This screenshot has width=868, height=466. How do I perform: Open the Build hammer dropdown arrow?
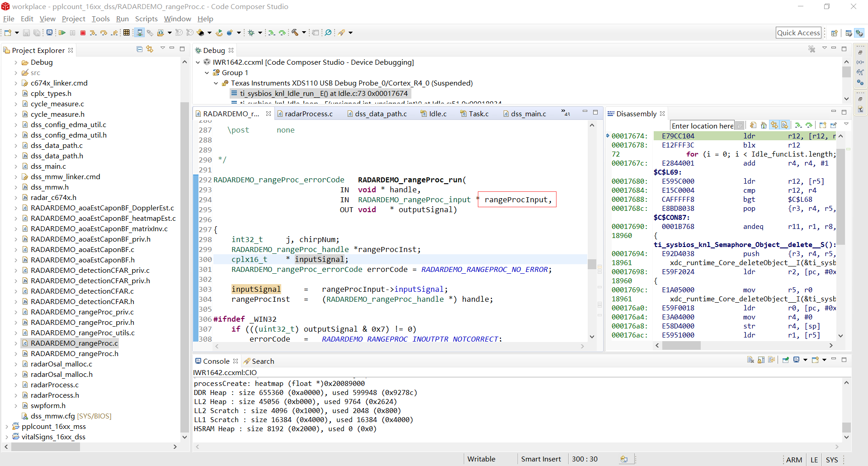coord(304,33)
